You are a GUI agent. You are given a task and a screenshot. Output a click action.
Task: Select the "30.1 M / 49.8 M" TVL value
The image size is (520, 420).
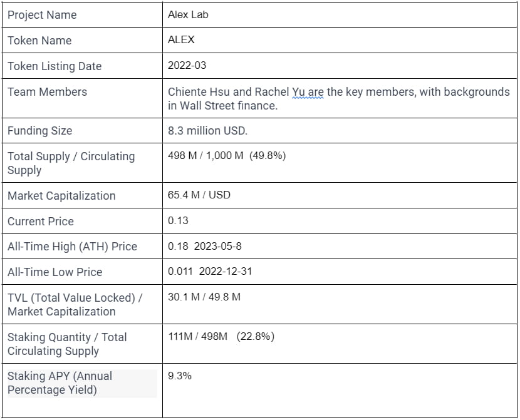[204, 297]
